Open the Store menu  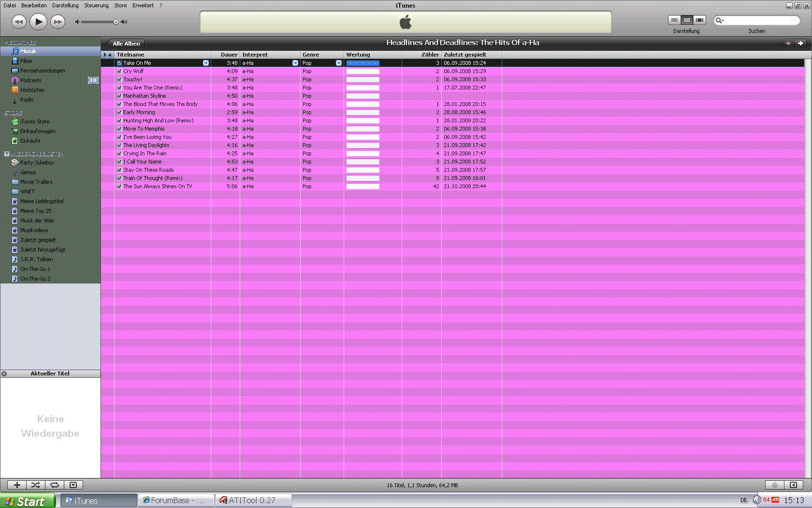click(120, 5)
